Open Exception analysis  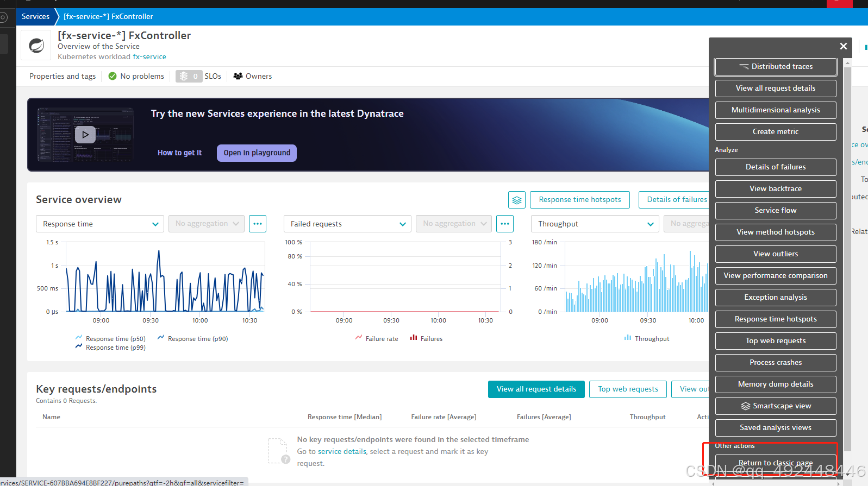(776, 298)
